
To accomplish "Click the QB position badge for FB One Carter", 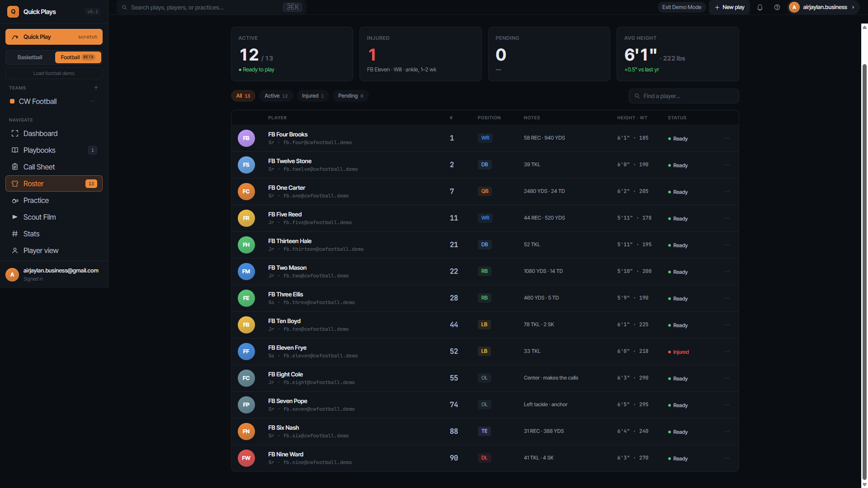I will coord(485,191).
